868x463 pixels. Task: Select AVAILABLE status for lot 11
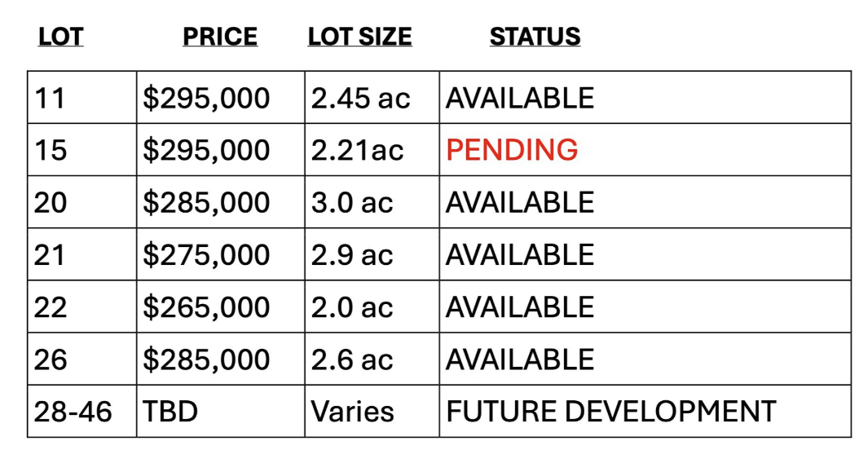click(520, 98)
